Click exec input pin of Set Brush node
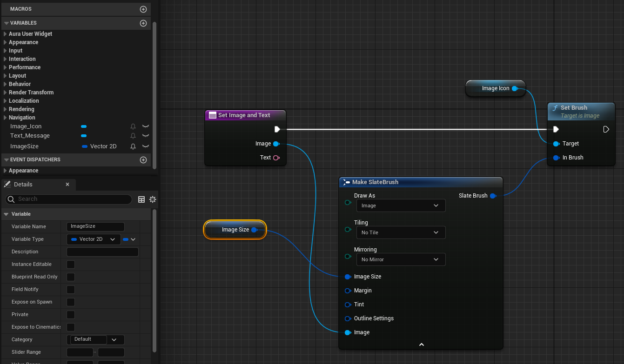Image resolution: width=624 pixels, height=364 pixels. point(556,129)
